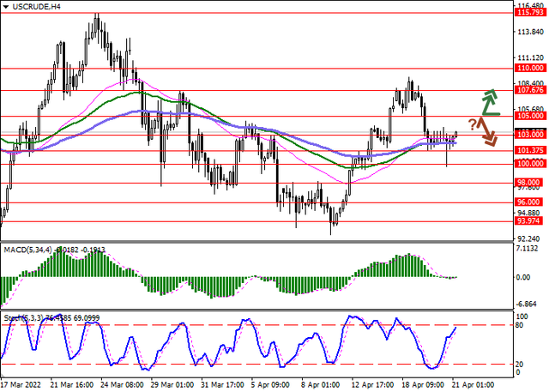Viewport: 549px width, 392px height.
Task: Click the 96.000 support level label
Action: (x=531, y=202)
